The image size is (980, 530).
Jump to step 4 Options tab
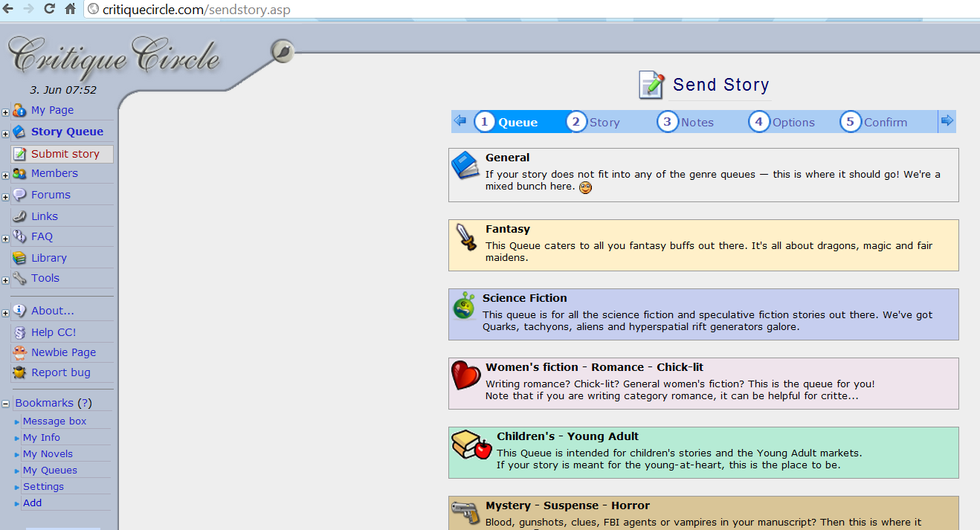782,122
